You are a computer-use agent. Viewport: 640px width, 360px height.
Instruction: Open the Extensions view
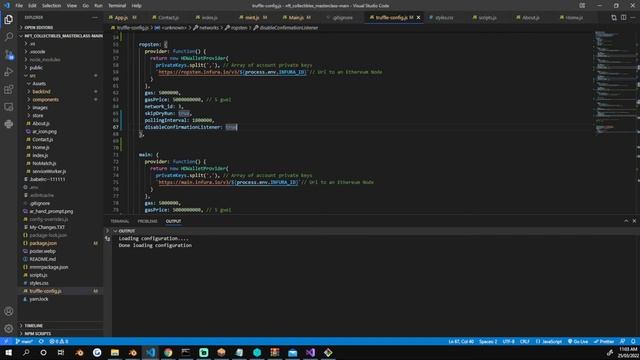coord(9,89)
